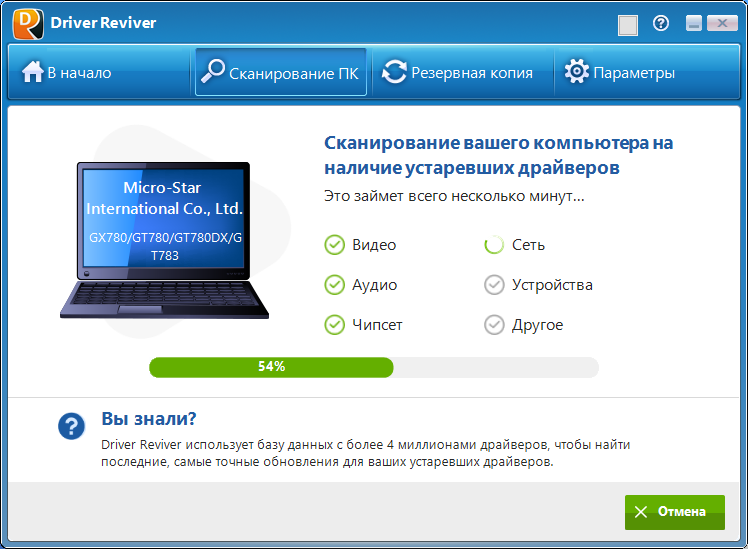Open the Резервная копия tab
The height and width of the screenshot is (549, 748).
463,72
